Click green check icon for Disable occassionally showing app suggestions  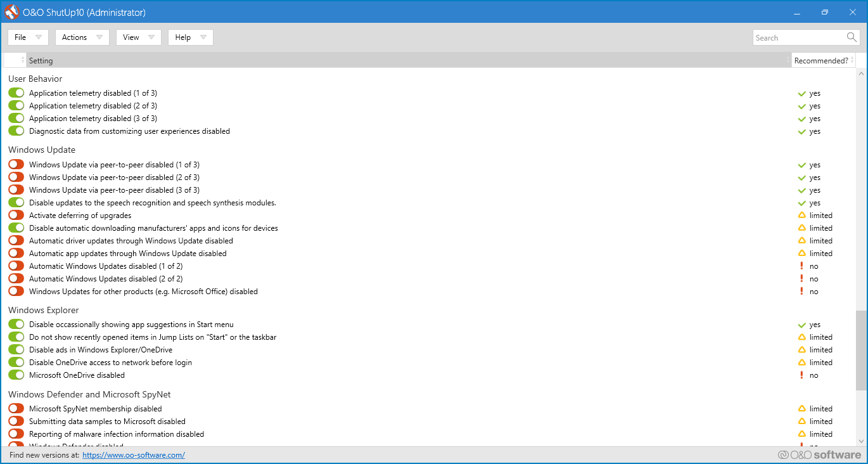tap(802, 325)
